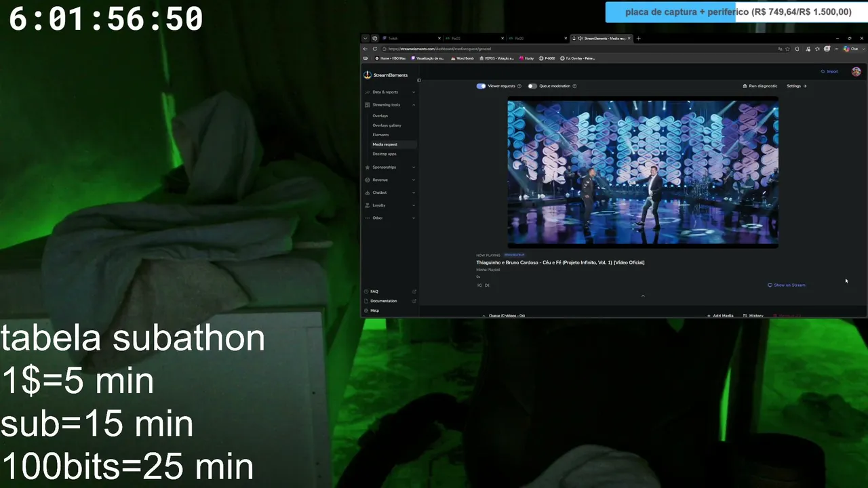The height and width of the screenshot is (488, 868).
Task: Click the Run diagnostic button
Action: tap(760, 86)
